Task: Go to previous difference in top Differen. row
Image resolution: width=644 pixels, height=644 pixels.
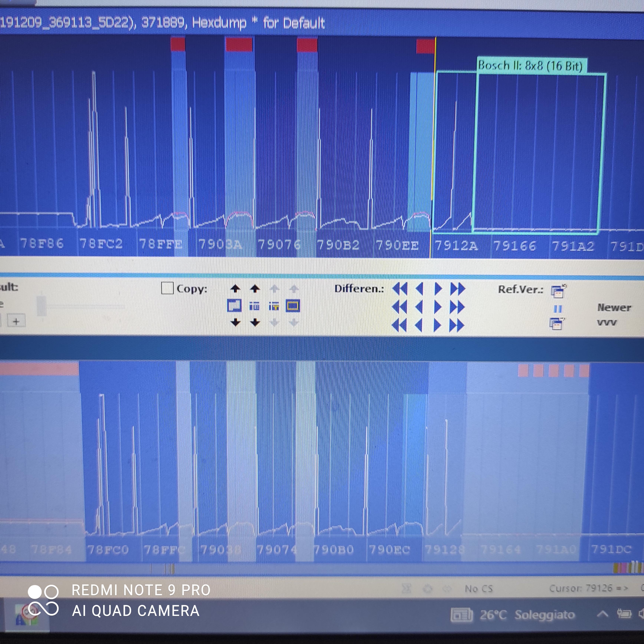Action: click(419, 289)
